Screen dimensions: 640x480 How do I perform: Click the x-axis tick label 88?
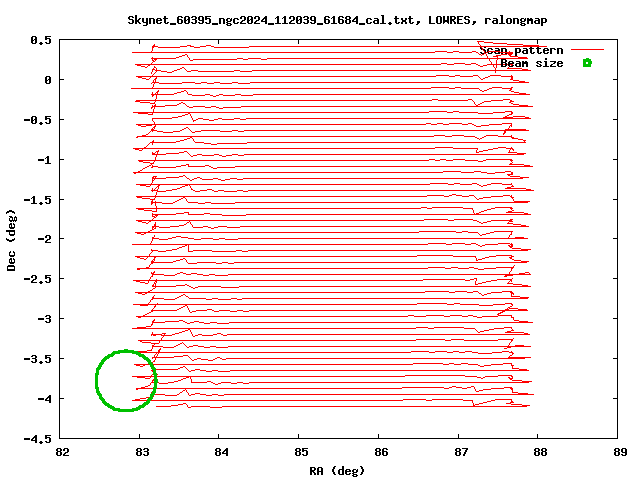[540, 452]
